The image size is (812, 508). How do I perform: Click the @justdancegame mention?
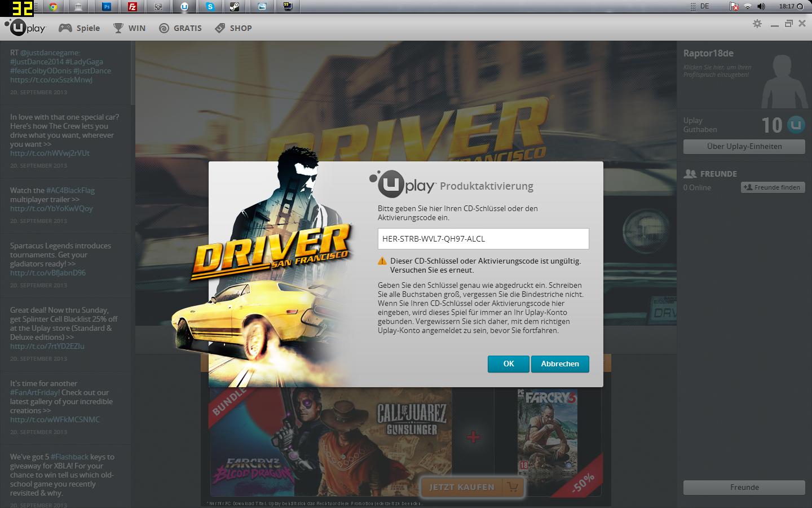(x=50, y=52)
